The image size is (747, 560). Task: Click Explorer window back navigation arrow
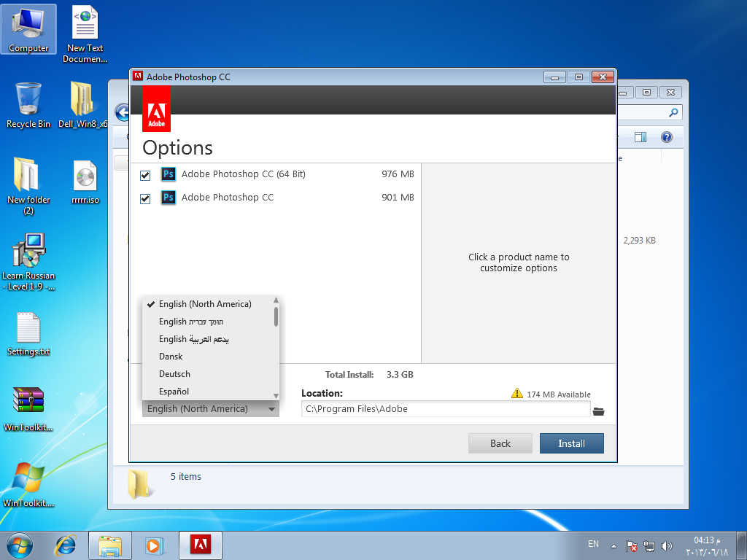coord(122,113)
